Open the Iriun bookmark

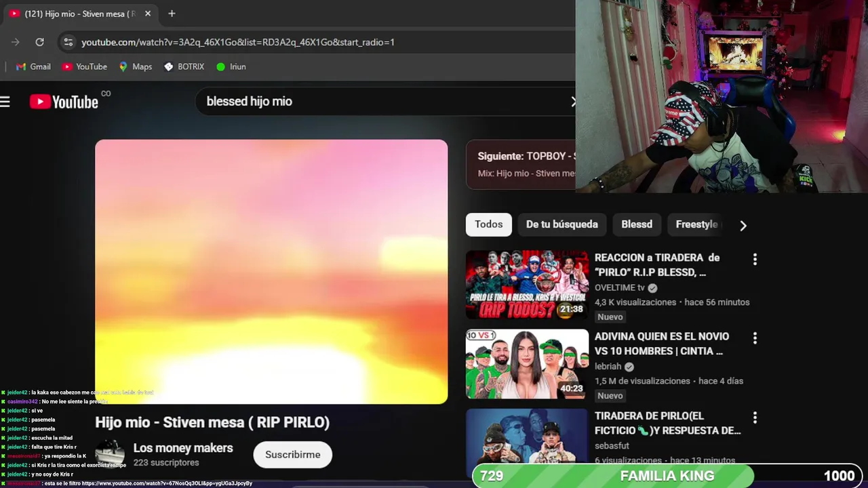point(231,66)
